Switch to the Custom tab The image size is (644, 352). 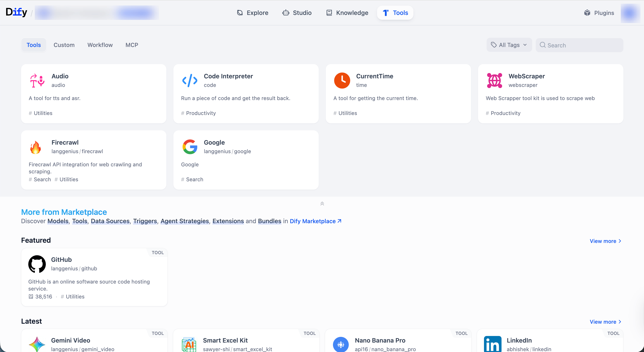click(x=64, y=45)
